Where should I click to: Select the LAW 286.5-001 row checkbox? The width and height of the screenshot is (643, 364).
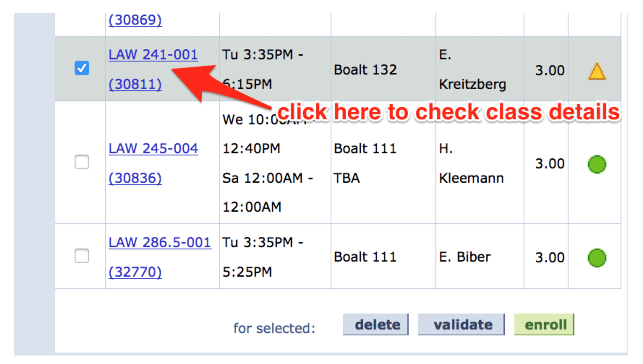click(82, 256)
